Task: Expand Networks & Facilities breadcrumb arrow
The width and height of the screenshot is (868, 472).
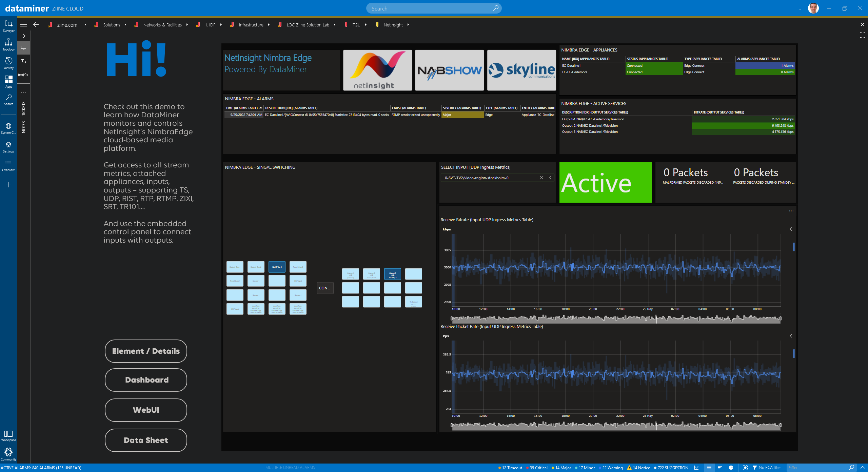Action: 187,25
